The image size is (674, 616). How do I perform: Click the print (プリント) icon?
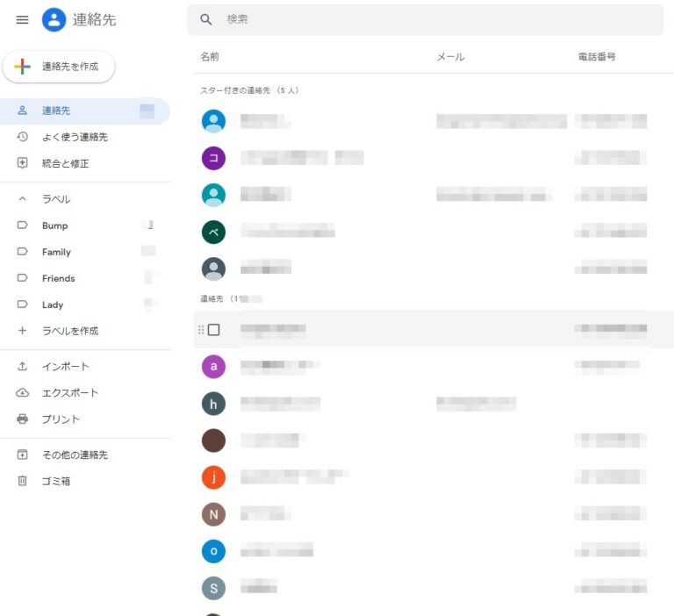[x=23, y=419]
